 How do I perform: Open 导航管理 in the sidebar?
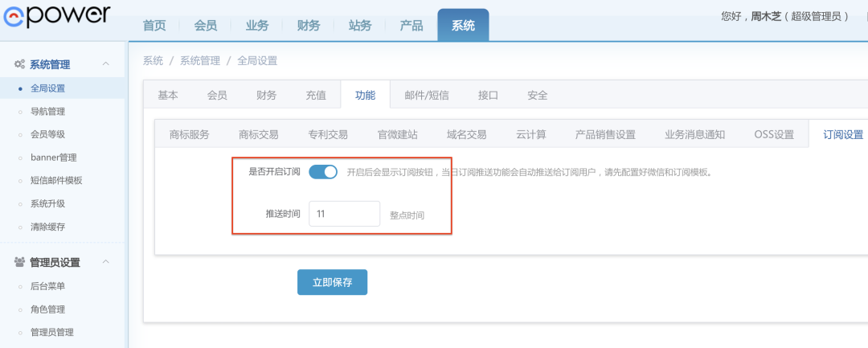[x=47, y=112]
